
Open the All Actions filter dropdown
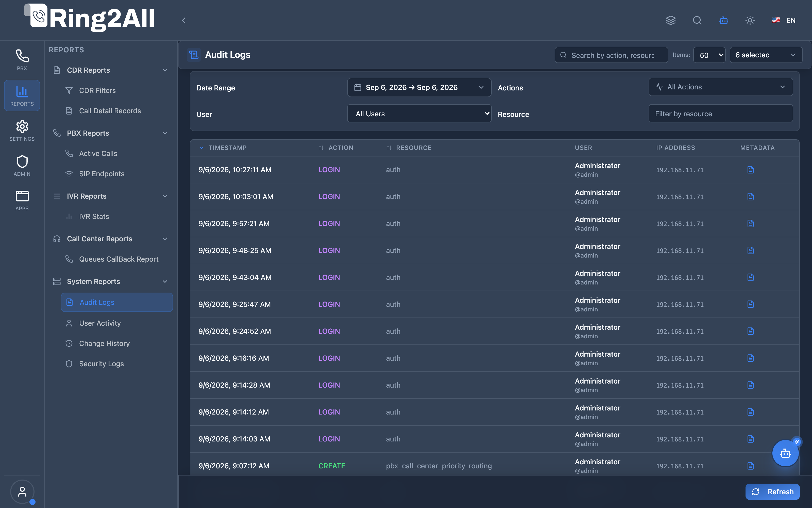point(721,87)
